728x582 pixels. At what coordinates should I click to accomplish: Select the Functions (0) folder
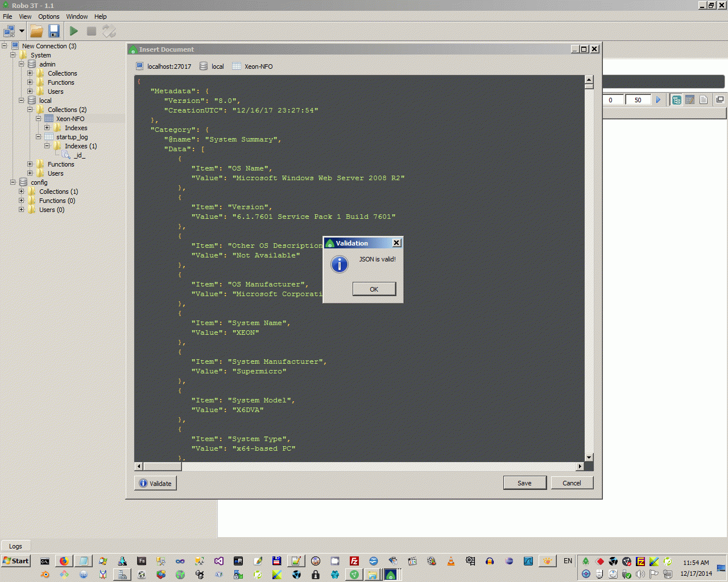pos(57,201)
